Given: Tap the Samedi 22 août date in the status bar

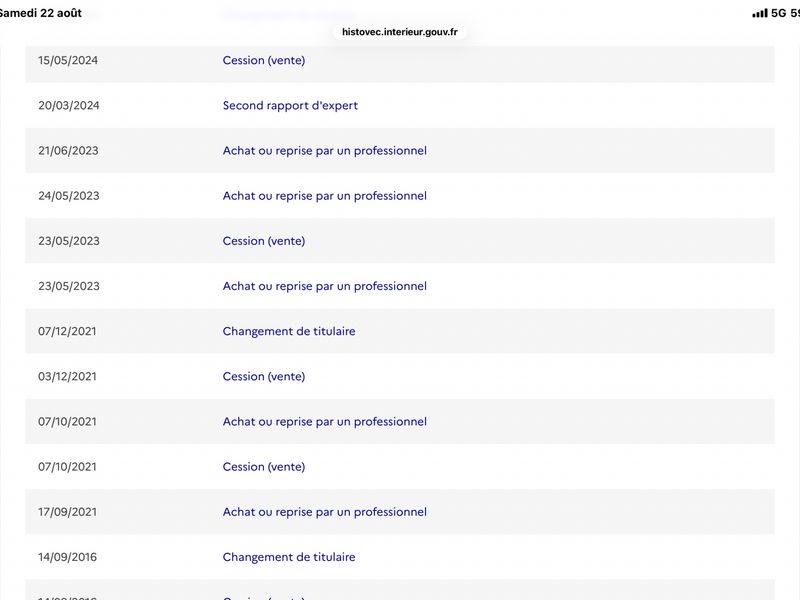Looking at the screenshot, I should tap(41, 13).
